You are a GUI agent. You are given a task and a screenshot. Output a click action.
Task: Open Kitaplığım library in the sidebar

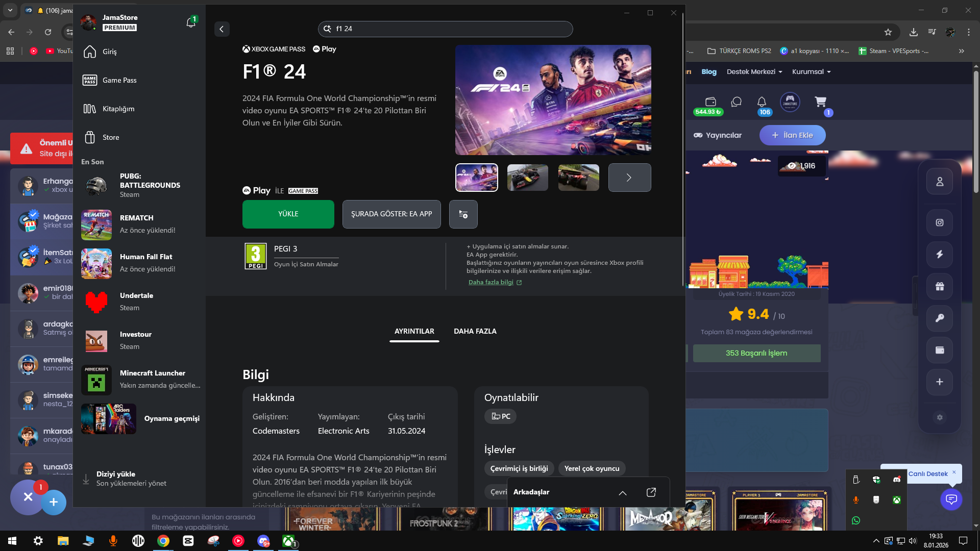139,109
